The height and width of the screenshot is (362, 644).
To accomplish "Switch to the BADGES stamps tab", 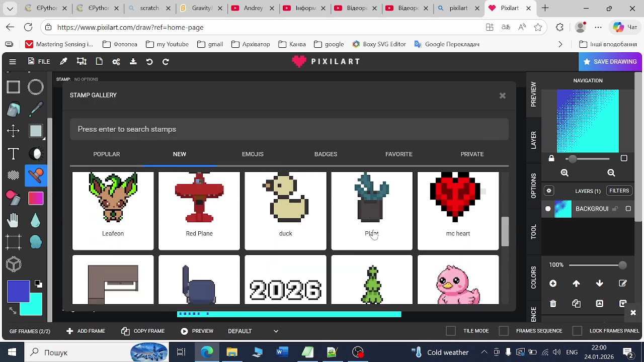I will pyautogui.click(x=326, y=154).
